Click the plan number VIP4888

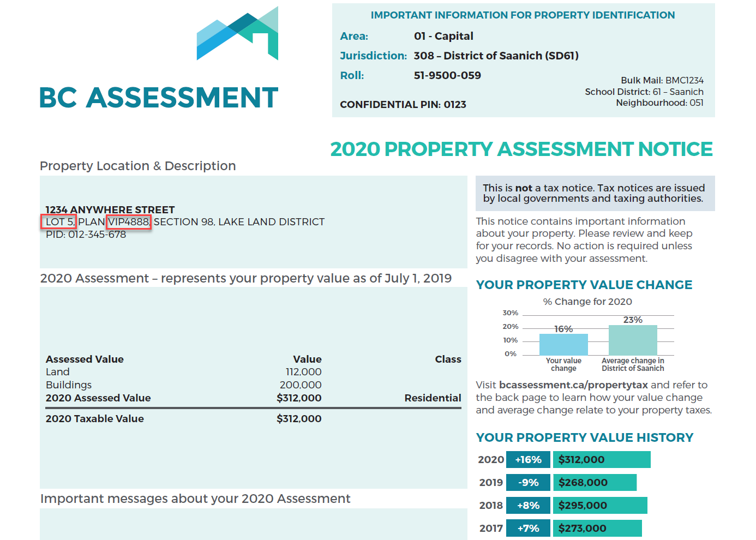click(129, 222)
